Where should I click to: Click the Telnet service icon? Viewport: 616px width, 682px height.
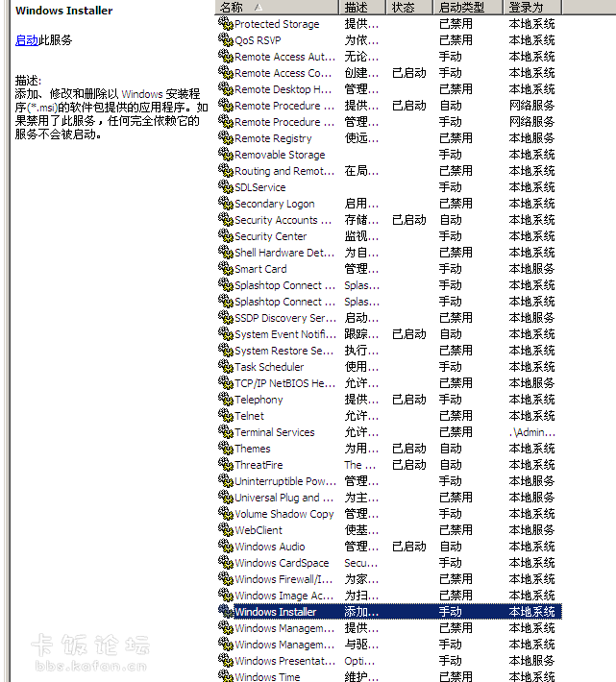coord(225,415)
